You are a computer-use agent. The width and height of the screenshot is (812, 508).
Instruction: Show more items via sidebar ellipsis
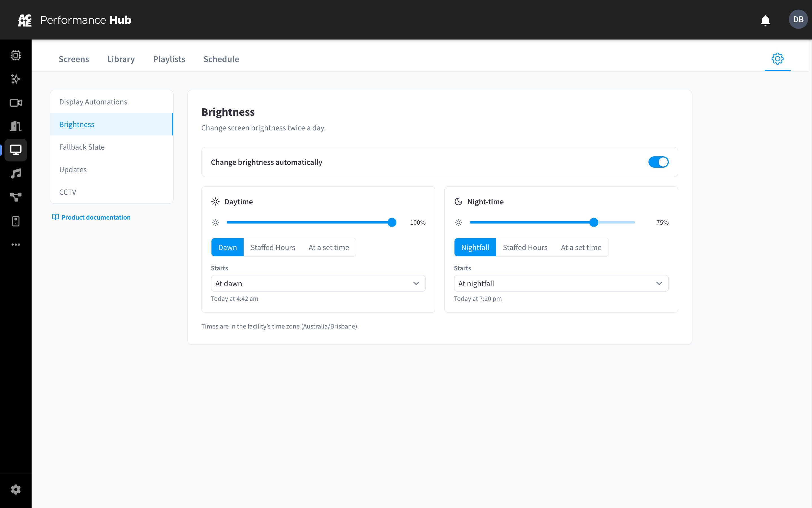coord(16,245)
